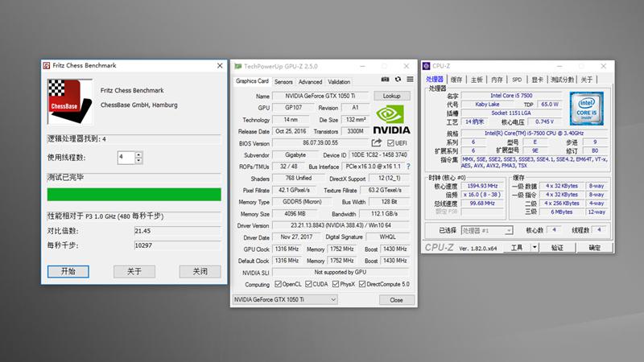This screenshot has width=644, height=362.
Task: Click the GPU-Z refresh icon
Action: [x=398, y=79]
